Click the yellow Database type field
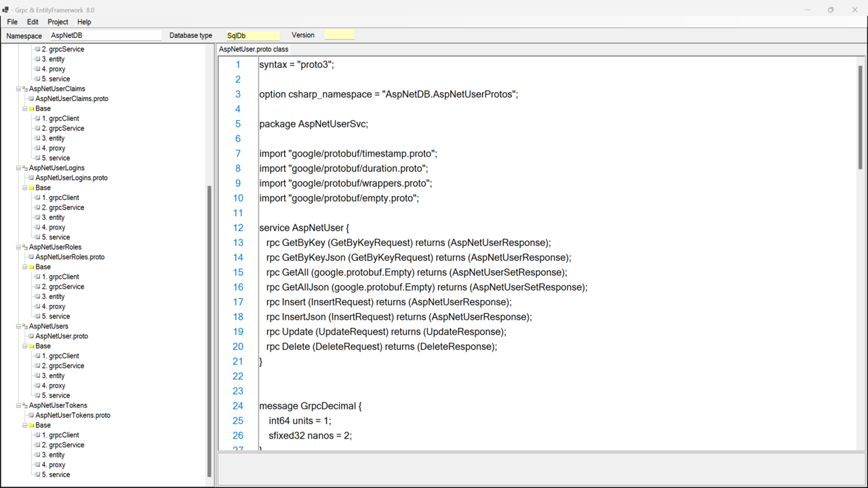 point(252,35)
